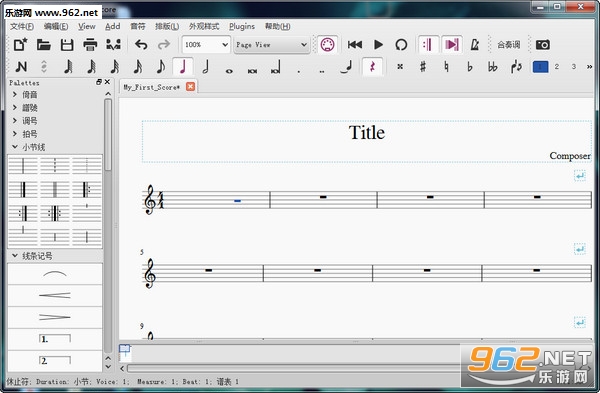
Task: Toggle loop playback
Action: 401,45
